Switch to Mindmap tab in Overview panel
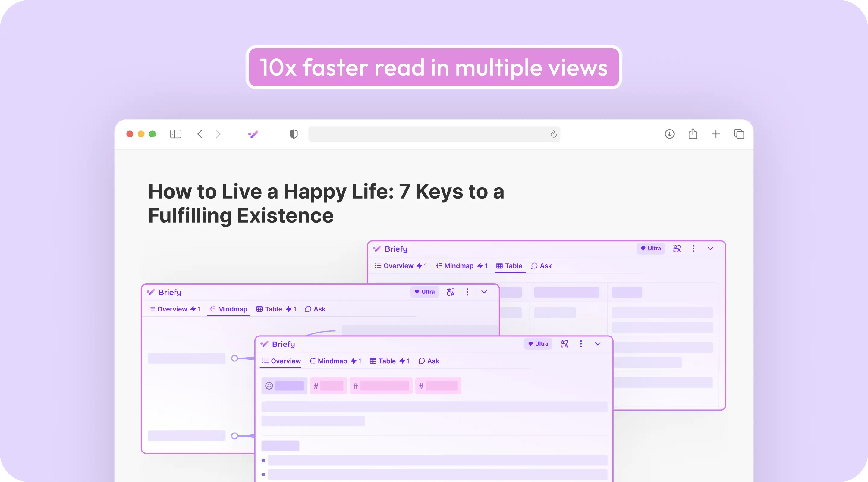 point(335,361)
